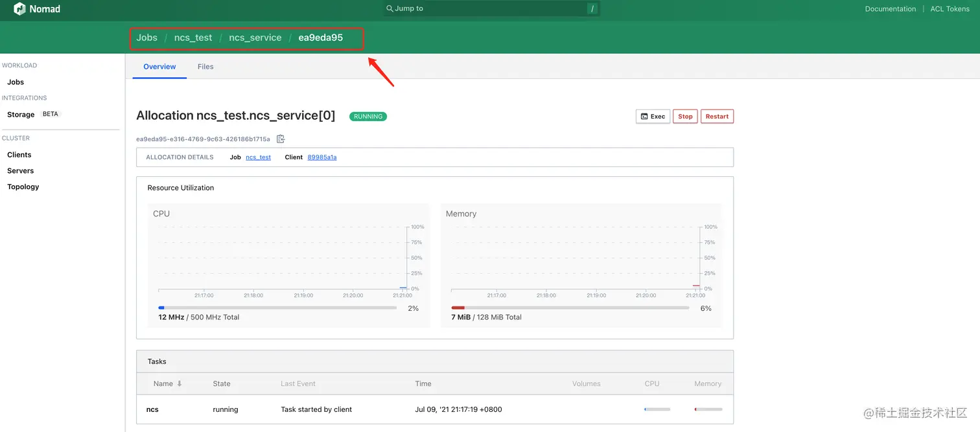980x432 pixels.
Task: Click the 'Task started by client' event
Action: click(316, 409)
